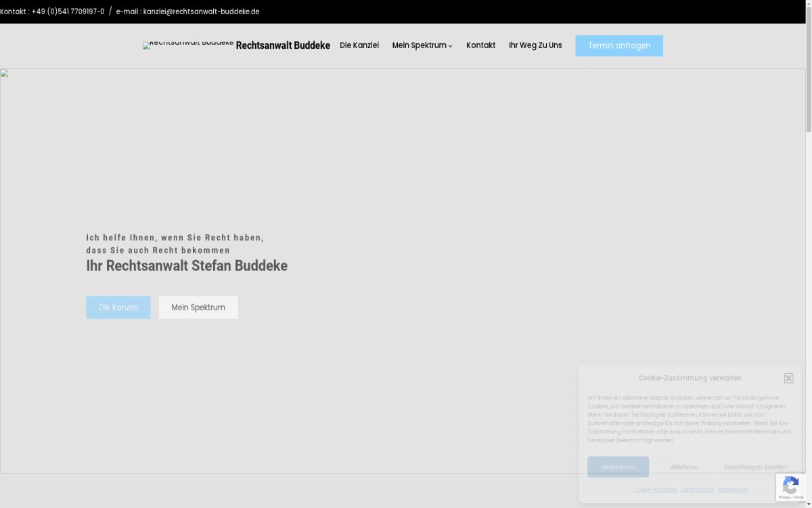Click the phone number in the top bar
This screenshot has height=508, width=812.
point(68,12)
